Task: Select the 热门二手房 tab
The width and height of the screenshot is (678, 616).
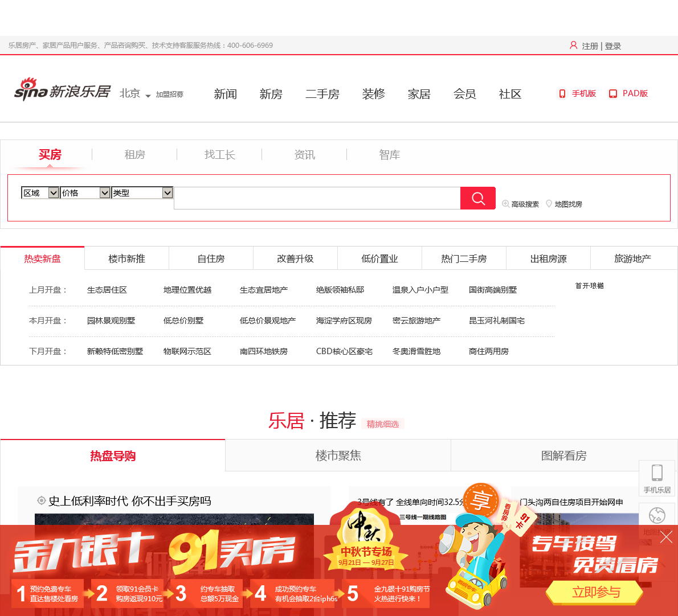Action: (464, 258)
